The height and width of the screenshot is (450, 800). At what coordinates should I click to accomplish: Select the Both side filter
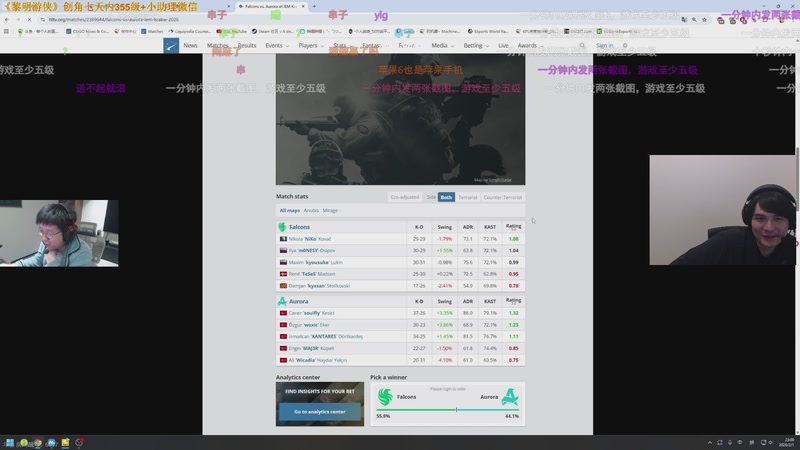point(446,197)
